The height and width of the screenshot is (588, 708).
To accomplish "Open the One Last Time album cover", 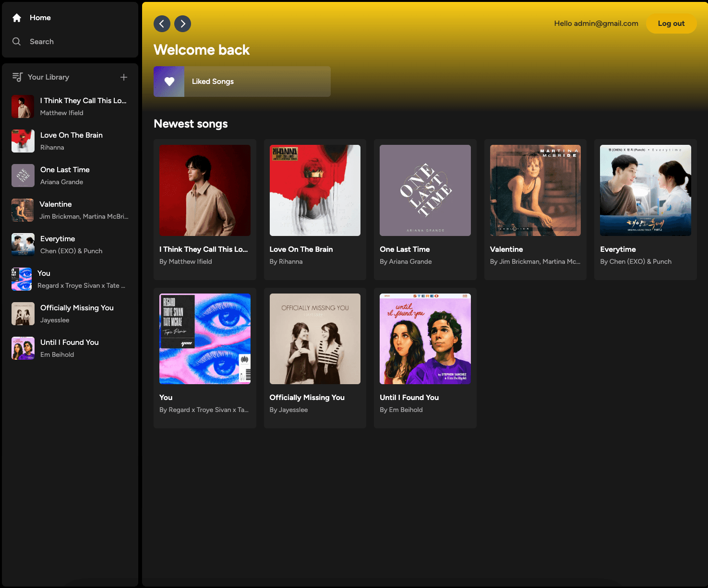I will (x=425, y=190).
